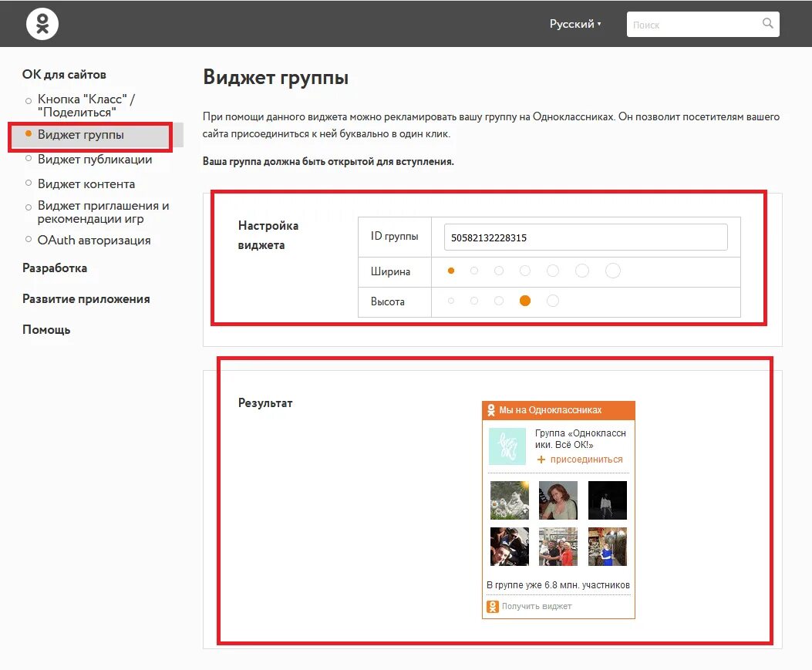
Task: Click the Поиск search field
Action: [x=702, y=25]
